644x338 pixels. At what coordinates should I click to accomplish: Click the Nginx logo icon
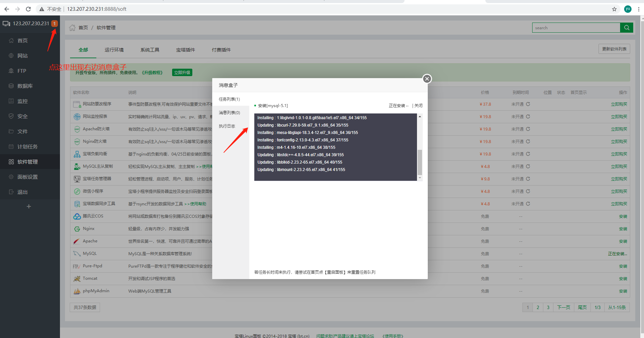(x=77, y=229)
